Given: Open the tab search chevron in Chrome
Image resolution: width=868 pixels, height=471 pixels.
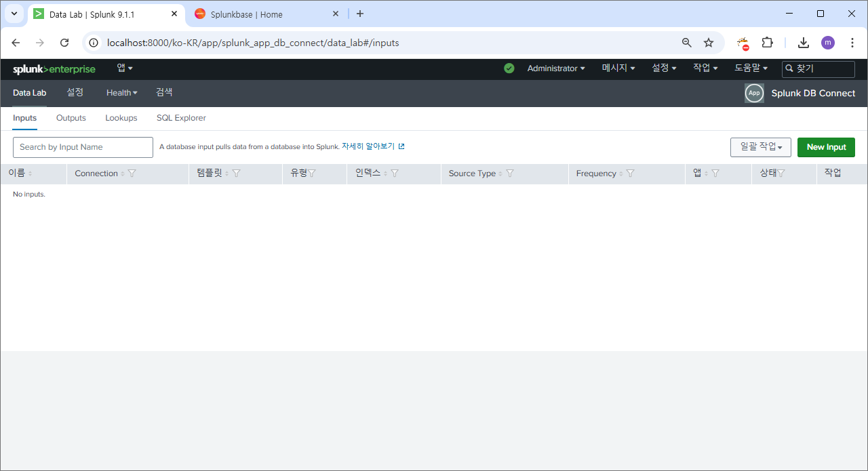Looking at the screenshot, I should coord(14,14).
